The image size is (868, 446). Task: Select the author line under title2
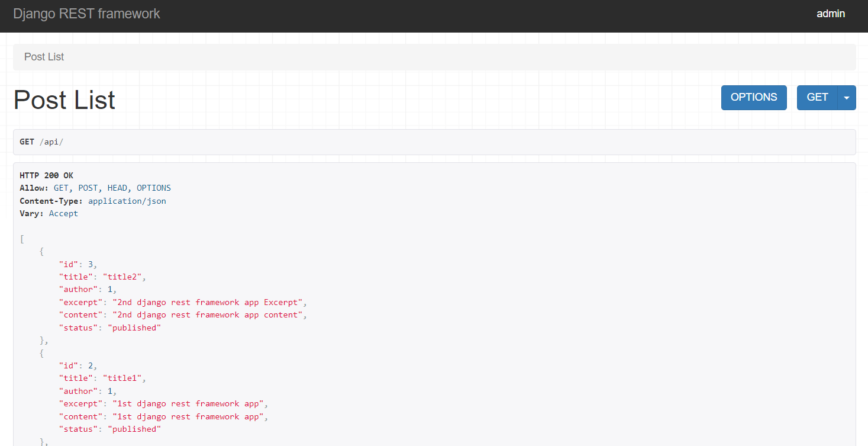tap(88, 289)
